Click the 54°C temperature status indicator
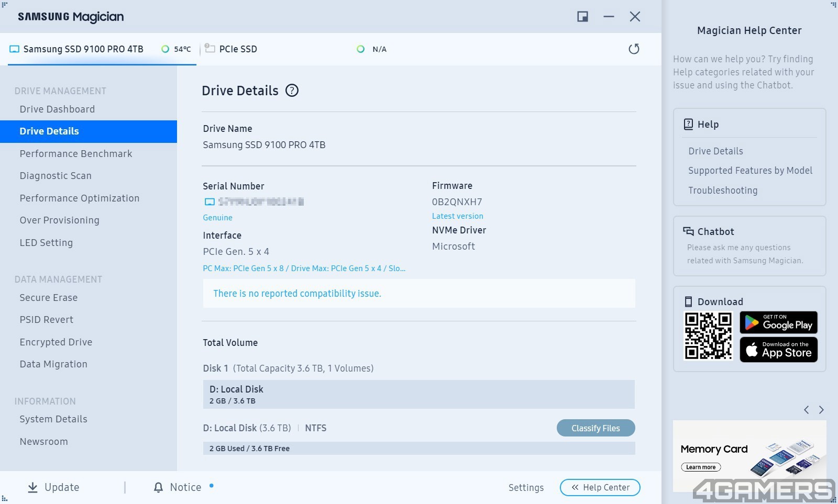The height and width of the screenshot is (504, 838). [x=165, y=49]
